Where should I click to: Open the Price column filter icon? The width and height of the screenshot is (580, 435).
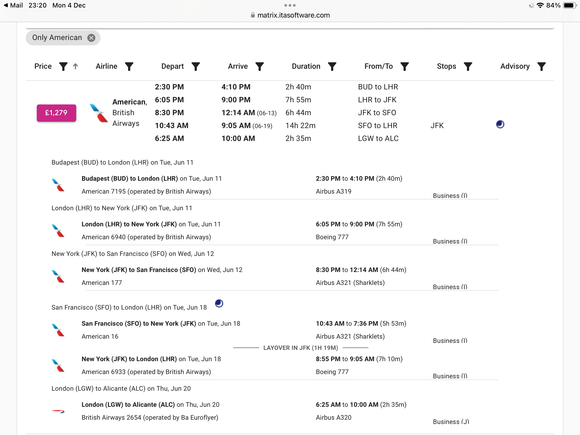63,67
